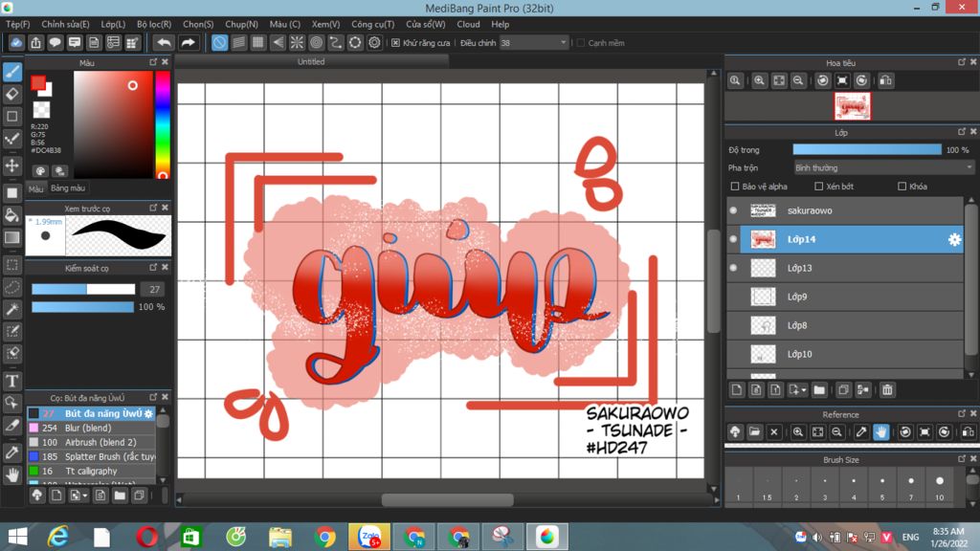Enable Khóa lock checkbox
This screenshot has height=551, width=980.
(902, 187)
